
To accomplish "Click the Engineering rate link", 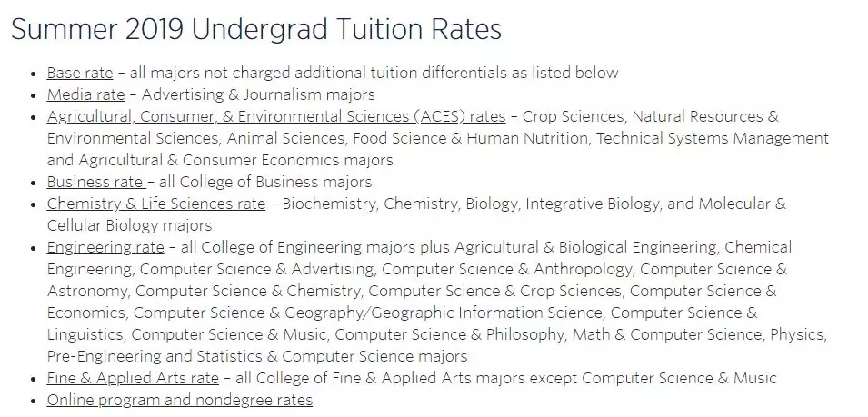I will [105, 247].
